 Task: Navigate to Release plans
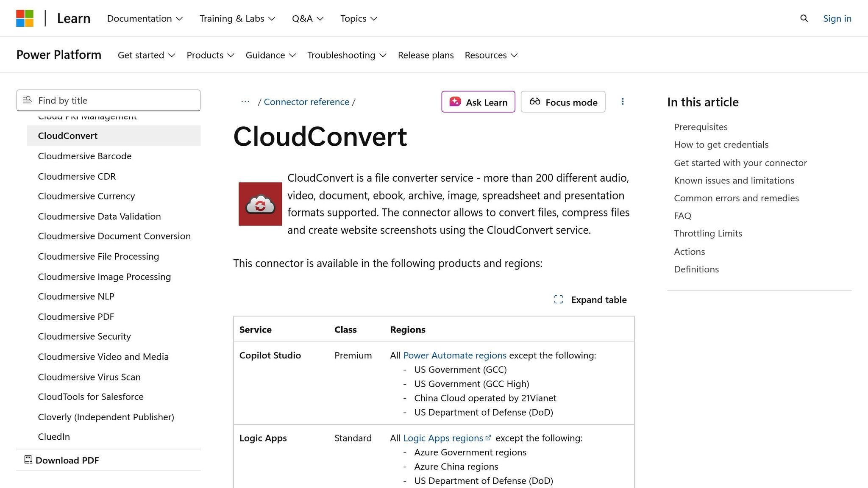pyautogui.click(x=426, y=55)
